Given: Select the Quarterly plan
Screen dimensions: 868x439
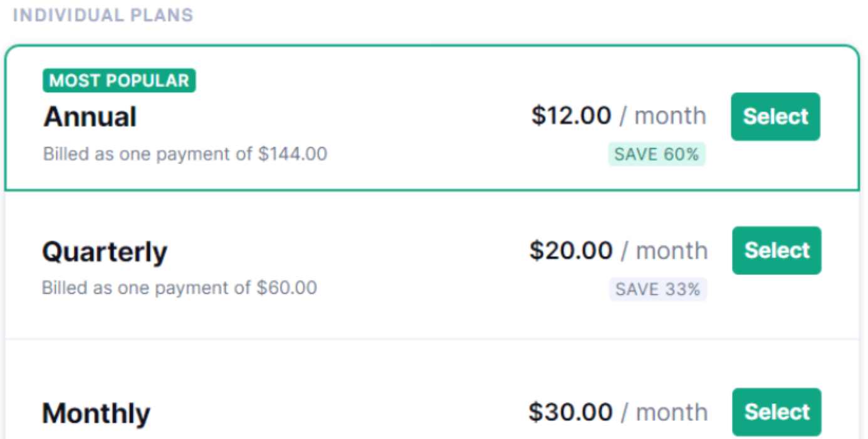Looking at the screenshot, I should tap(776, 250).
